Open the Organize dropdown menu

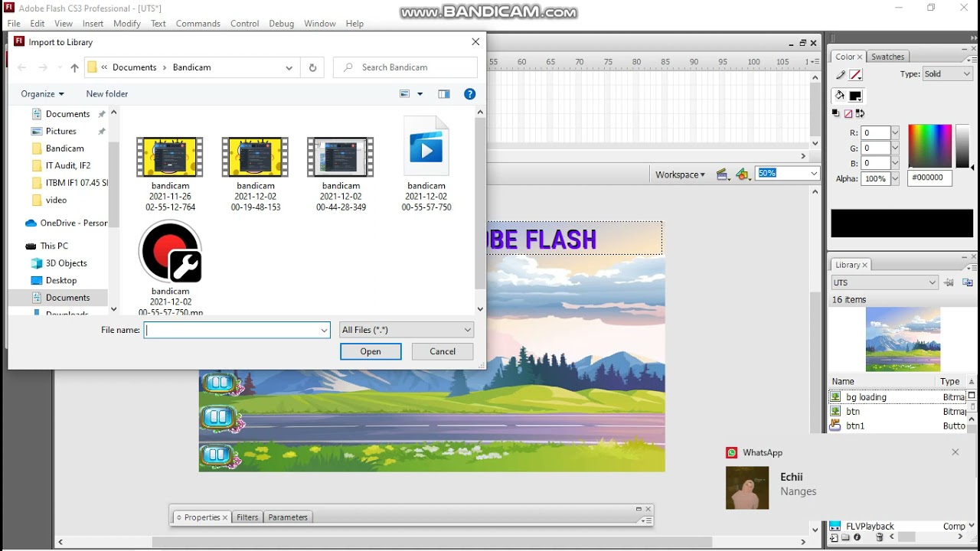(42, 94)
